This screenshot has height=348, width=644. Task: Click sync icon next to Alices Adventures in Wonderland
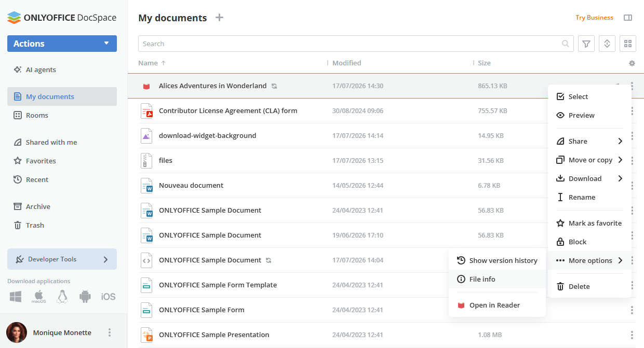(x=274, y=86)
